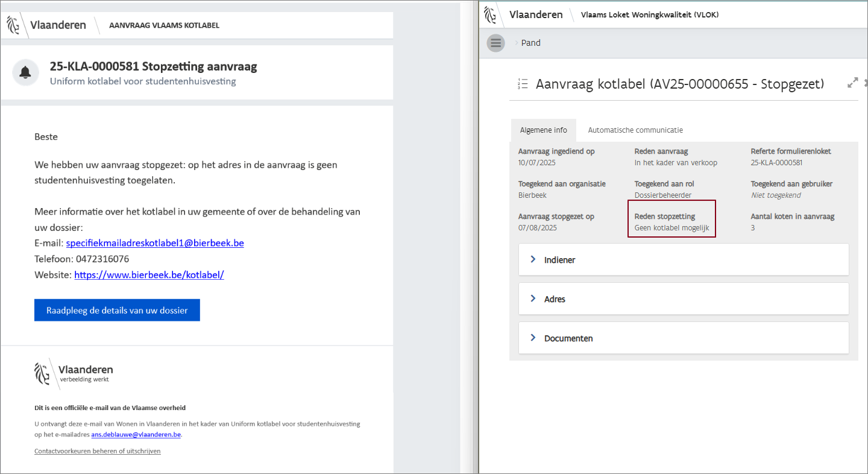Click the fullscreen expand arrows icon
Viewport: 868px width, 474px height.
coord(852,83)
